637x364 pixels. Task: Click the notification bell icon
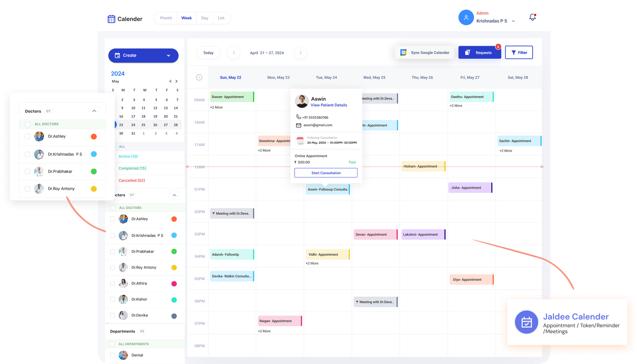click(532, 17)
